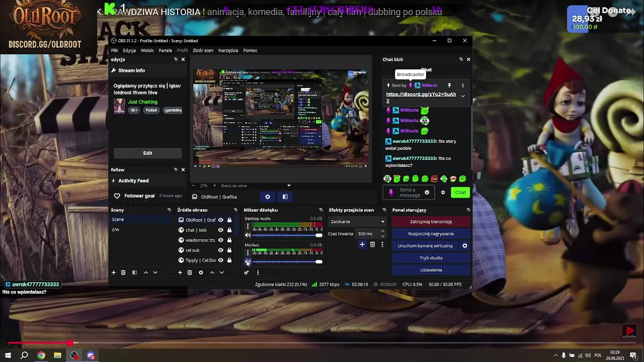Add transition with plus icon
The height and width of the screenshot is (362, 644).
coord(362,244)
